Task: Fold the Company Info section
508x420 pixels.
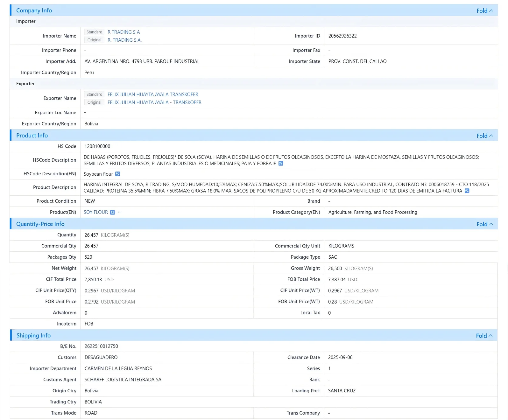Action: [484, 10]
